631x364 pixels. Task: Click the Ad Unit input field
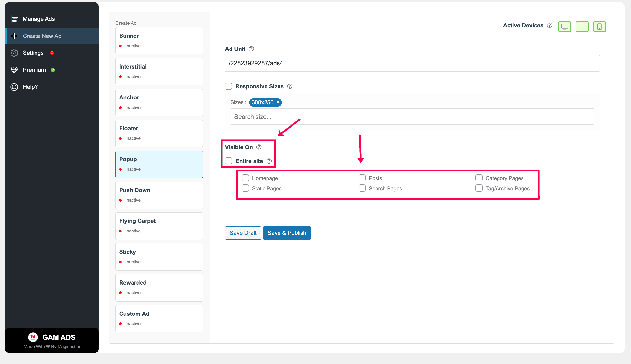click(x=412, y=63)
